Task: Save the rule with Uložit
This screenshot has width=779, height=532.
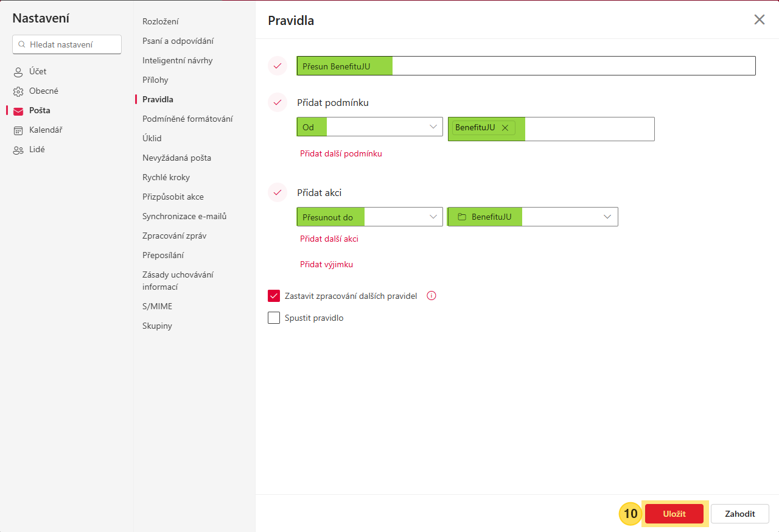Action: click(x=674, y=514)
